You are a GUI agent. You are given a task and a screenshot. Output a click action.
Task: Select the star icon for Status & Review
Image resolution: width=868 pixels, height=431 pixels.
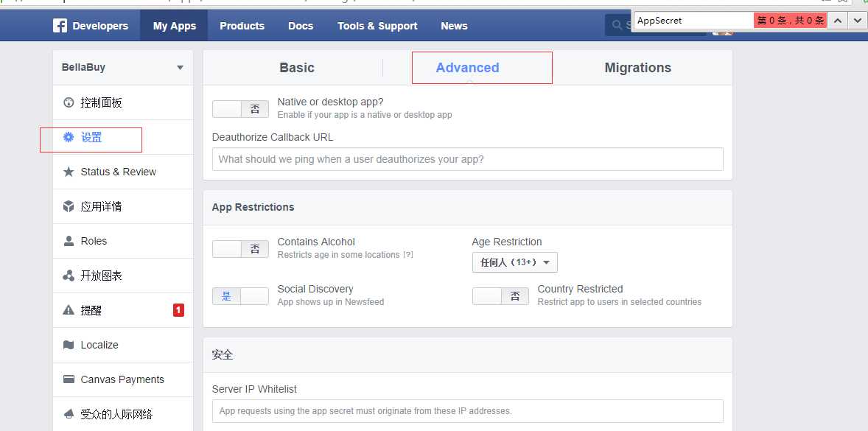69,172
